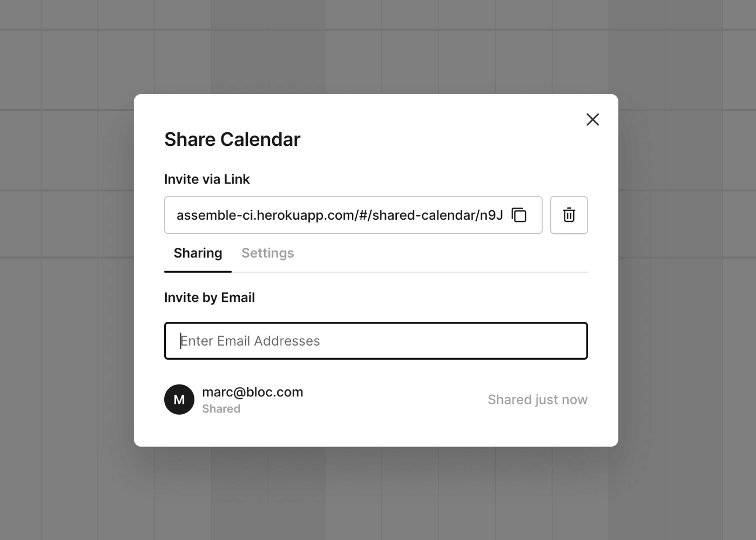The image size is (756, 540).
Task: Click the Share Calendar heading
Action: click(x=232, y=139)
